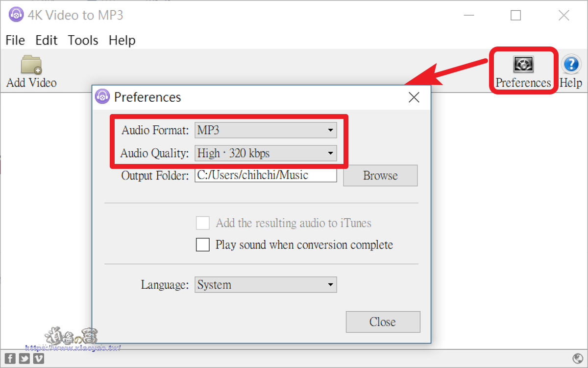Open the Audio Format dropdown
The width and height of the screenshot is (588, 368).
(266, 130)
